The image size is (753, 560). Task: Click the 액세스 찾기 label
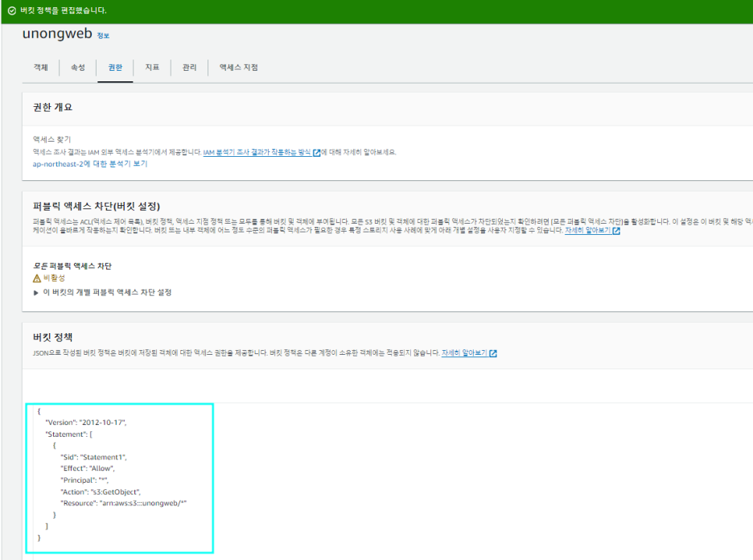tap(51, 140)
